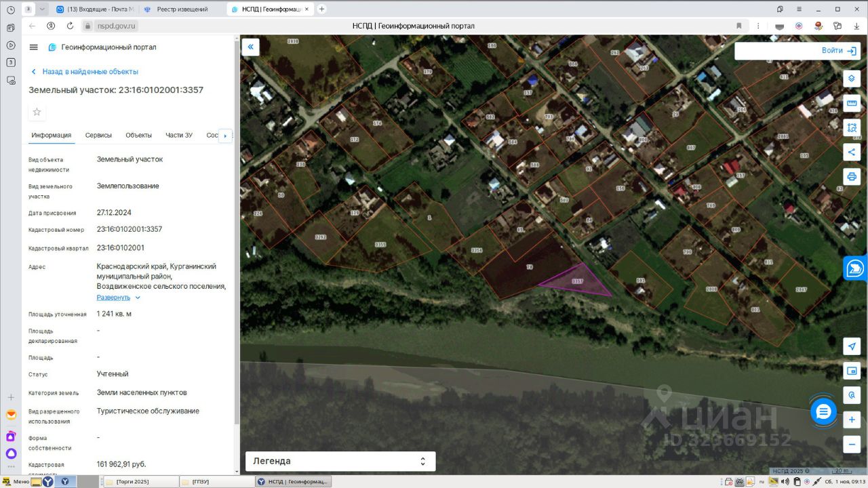Open the overview map window tool

852,371
